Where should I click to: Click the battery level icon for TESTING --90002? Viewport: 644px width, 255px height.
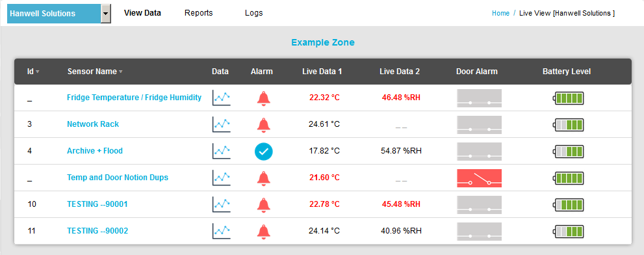[569, 231]
